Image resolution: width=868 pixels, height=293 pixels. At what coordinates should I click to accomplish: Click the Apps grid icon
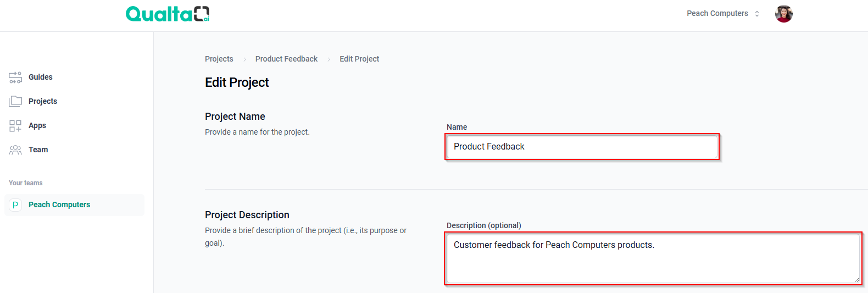(x=15, y=126)
